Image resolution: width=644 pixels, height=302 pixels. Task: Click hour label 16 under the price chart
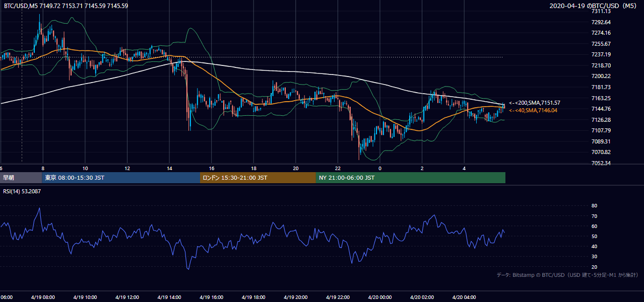(x=212, y=169)
